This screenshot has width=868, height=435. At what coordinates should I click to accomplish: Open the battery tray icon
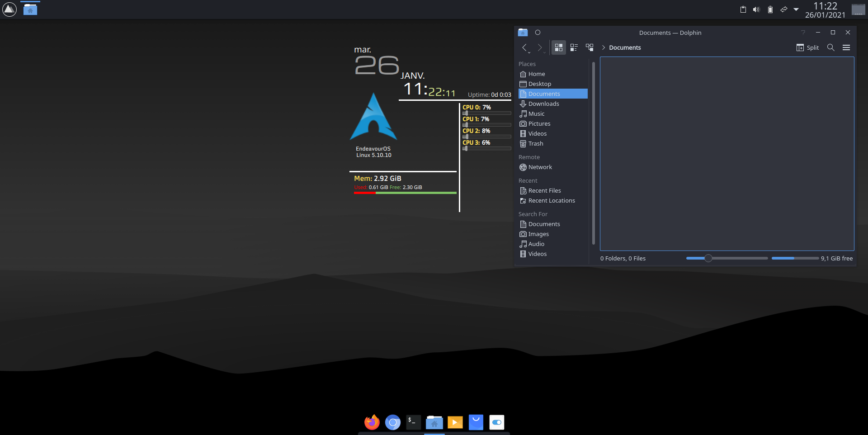pos(770,9)
